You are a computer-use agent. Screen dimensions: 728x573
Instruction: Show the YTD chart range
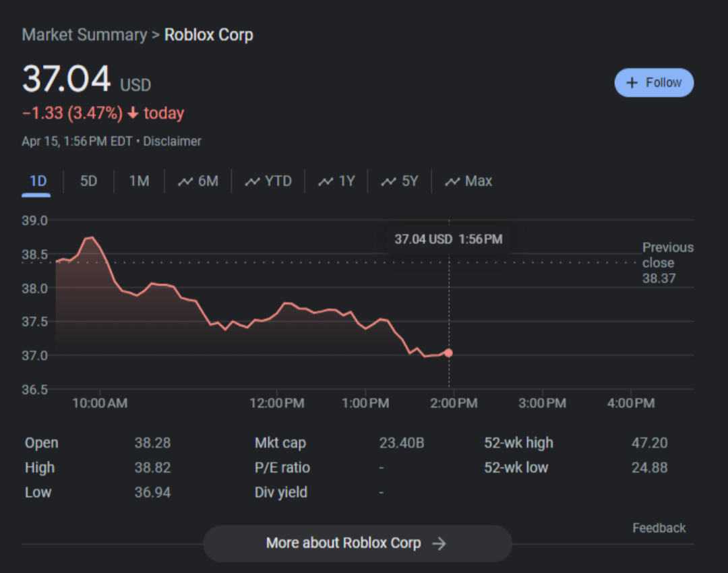[x=268, y=181]
